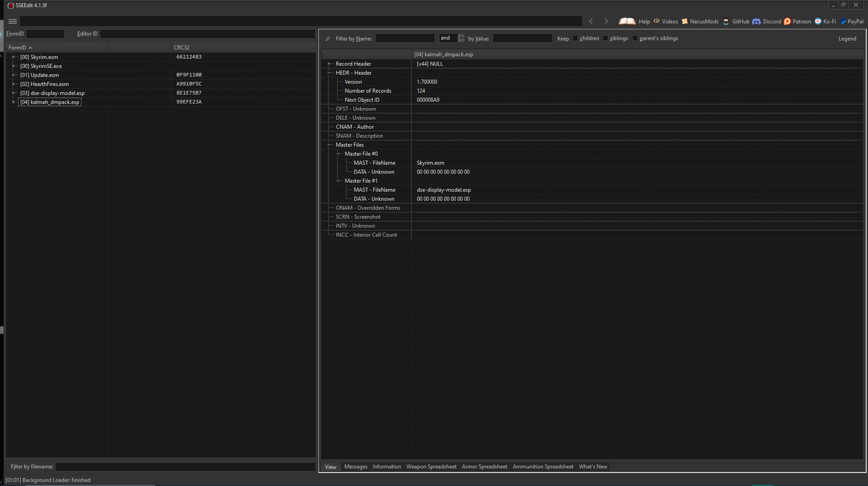Viewport: 868px width, 486px height.
Task: Expand the [04] kalmah_dmpack.esp node
Action: coord(13,102)
